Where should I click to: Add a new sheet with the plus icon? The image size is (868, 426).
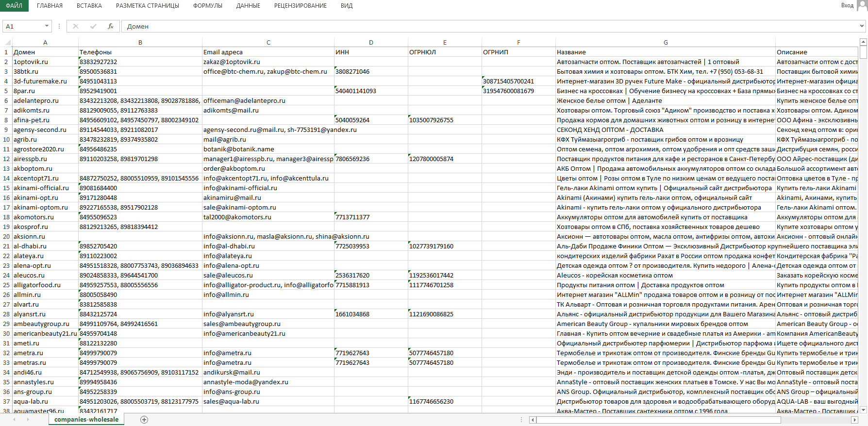pos(144,420)
